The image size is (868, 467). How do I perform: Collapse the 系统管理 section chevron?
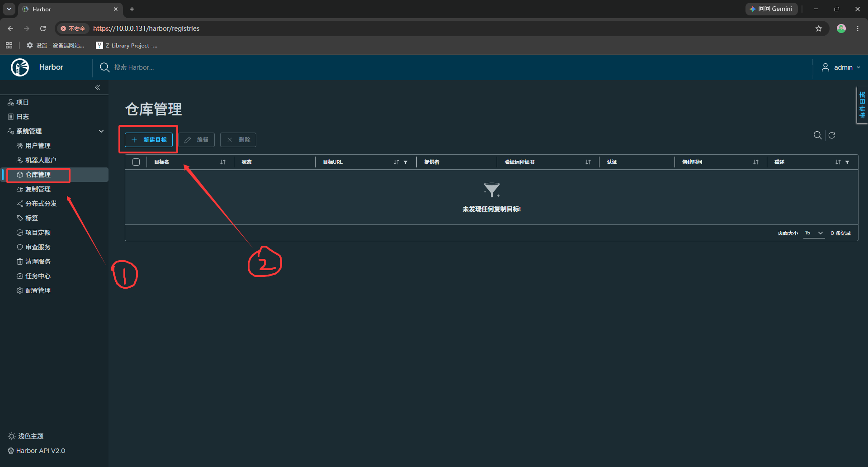click(x=101, y=131)
